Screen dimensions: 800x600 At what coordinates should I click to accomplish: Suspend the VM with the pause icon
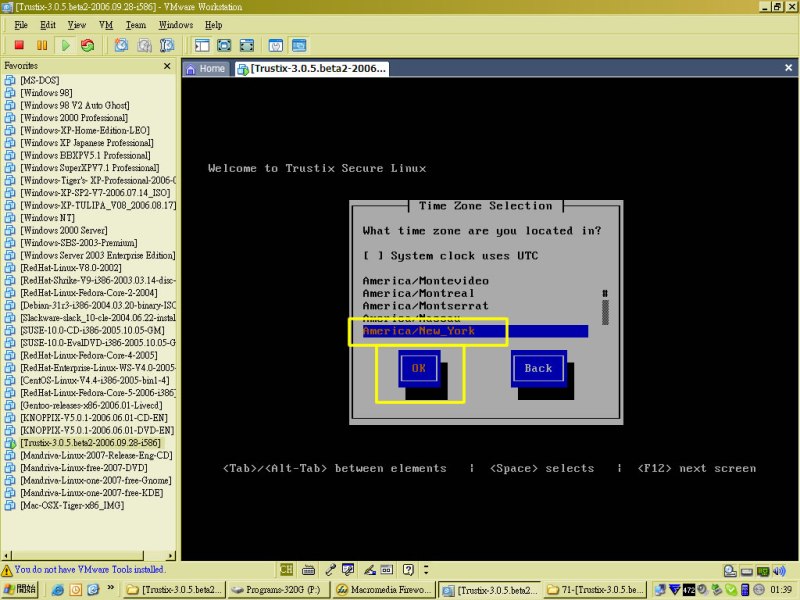coord(42,45)
